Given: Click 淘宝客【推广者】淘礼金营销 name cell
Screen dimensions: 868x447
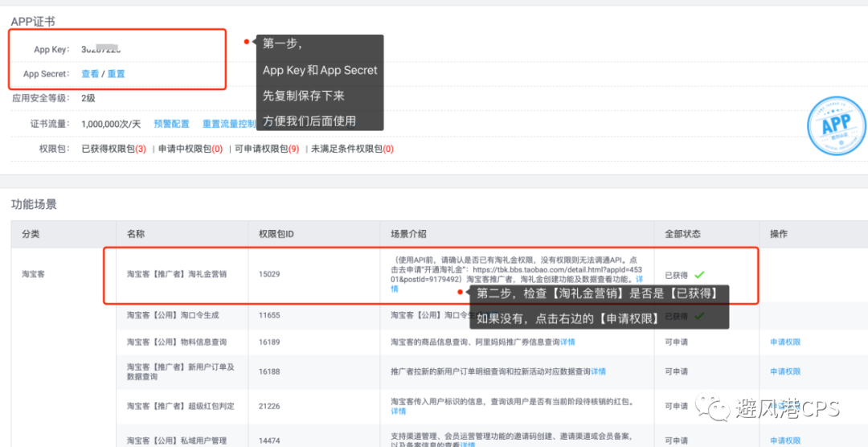Looking at the screenshot, I should [177, 273].
